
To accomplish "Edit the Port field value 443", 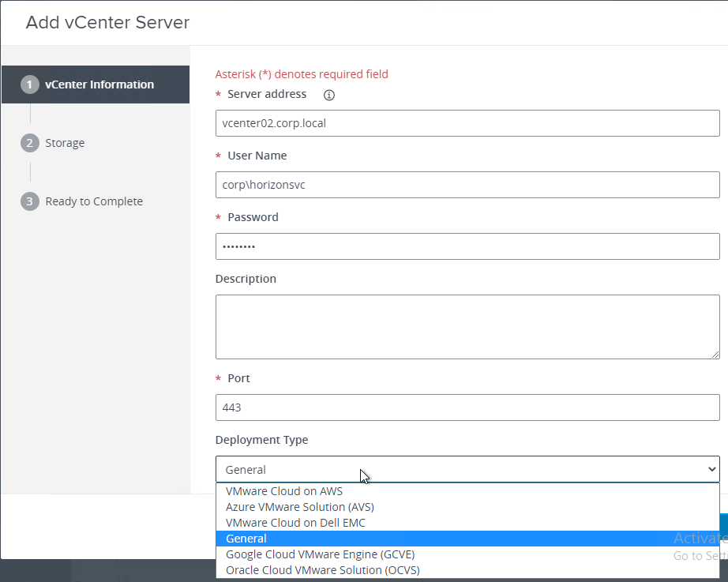I will (467, 407).
